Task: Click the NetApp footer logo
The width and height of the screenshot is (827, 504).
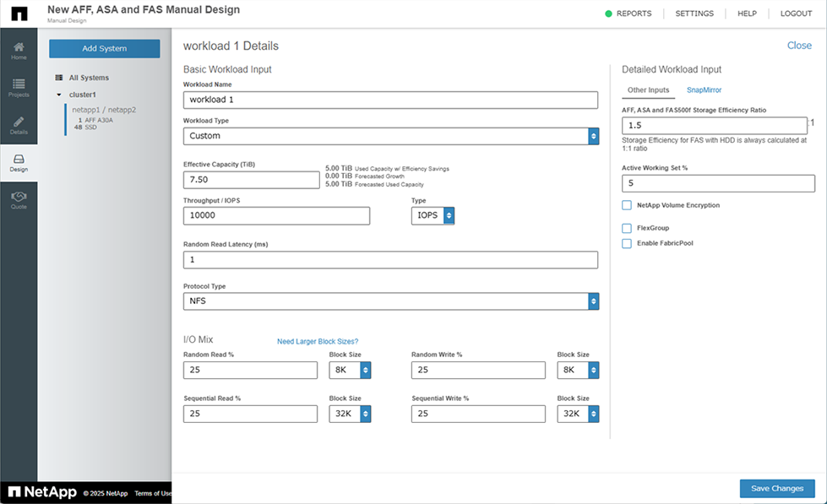Action: (x=43, y=492)
